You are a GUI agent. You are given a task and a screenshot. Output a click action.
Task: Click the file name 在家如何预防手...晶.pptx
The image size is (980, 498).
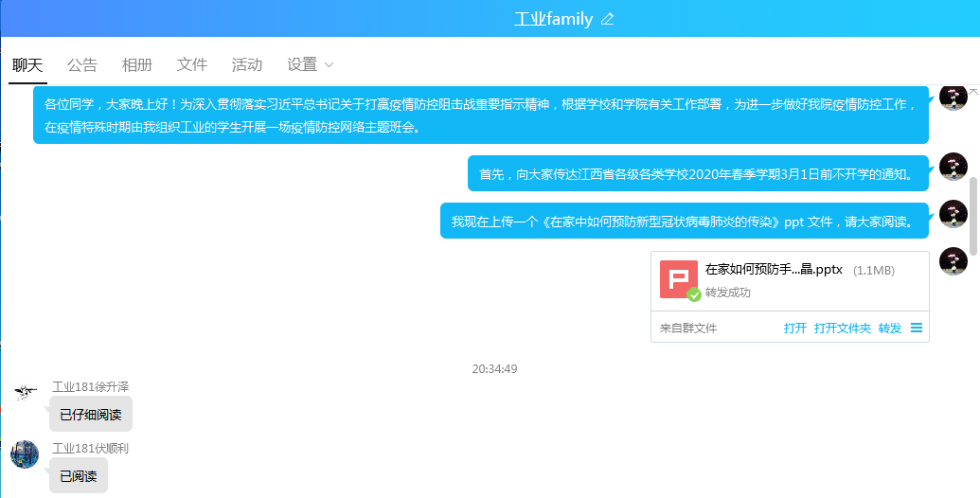coord(774,270)
